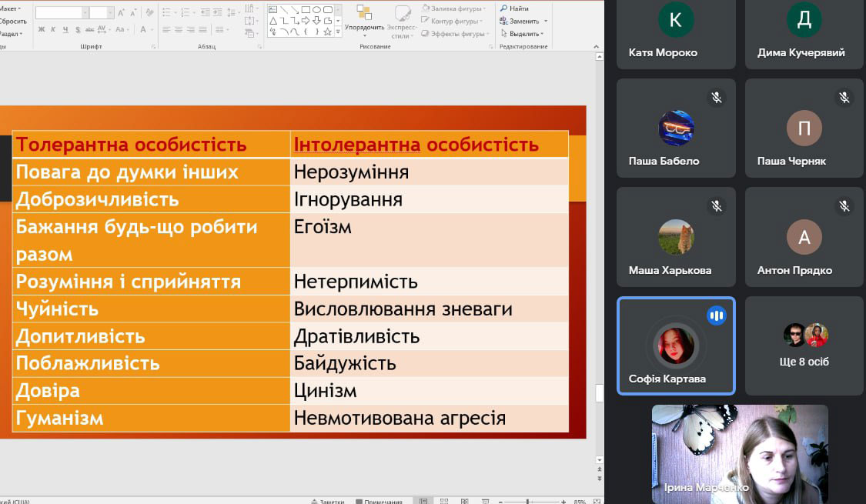The image size is (866, 504).
Task: Click the zoom slider handle
Action: pyautogui.click(x=527, y=501)
